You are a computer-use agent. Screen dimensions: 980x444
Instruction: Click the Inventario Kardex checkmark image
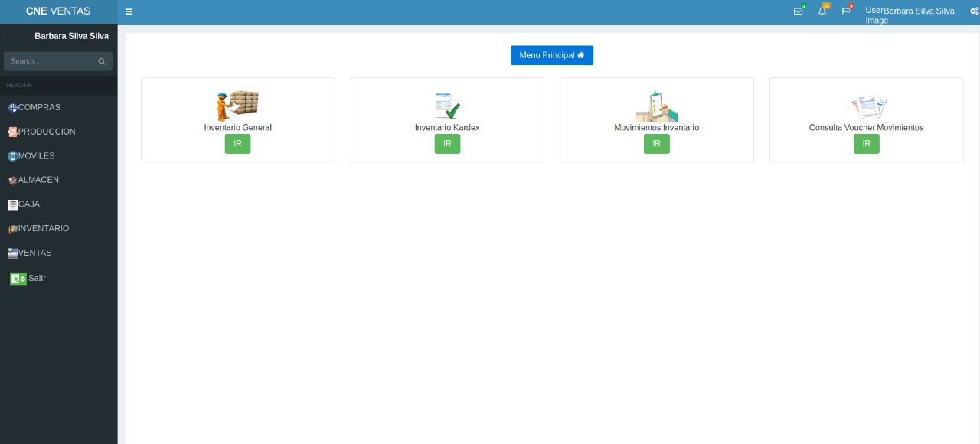(x=447, y=106)
